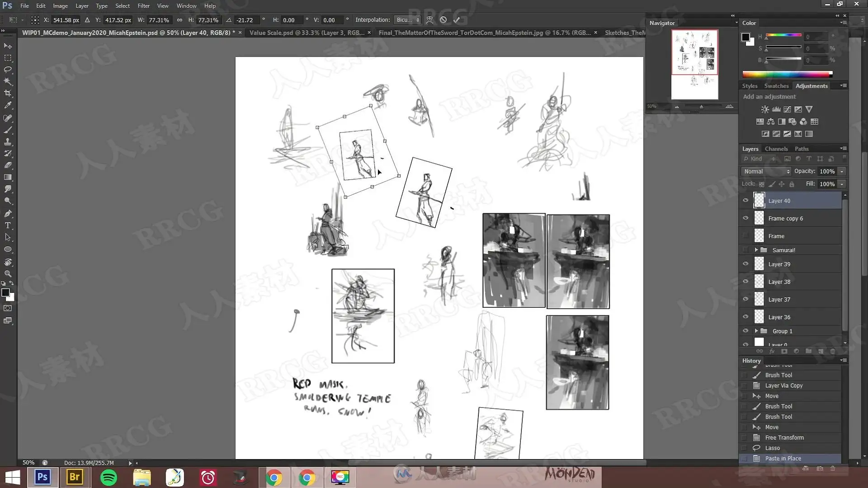This screenshot has width=868, height=488.
Task: Select the Rectangular Marquee tool
Action: 8,58
